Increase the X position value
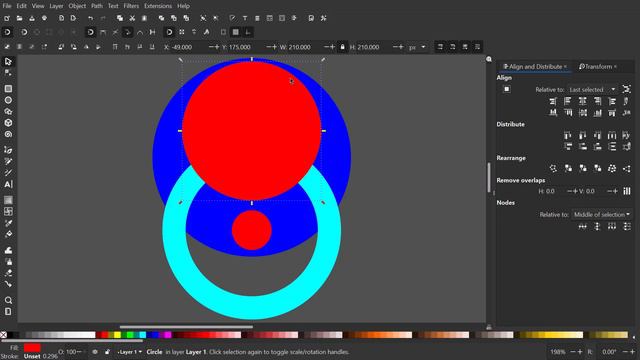 (x=217, y=47)
